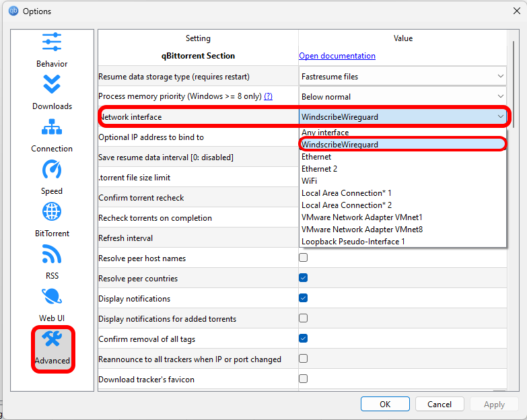Pick Ethernet from the interface list
527x420 pixels.
pos(402,157)
